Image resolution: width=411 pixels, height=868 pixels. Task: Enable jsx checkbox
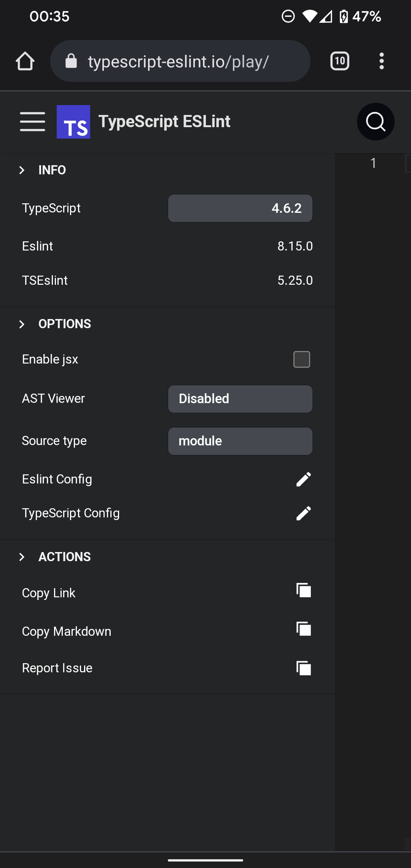(302, 359)
